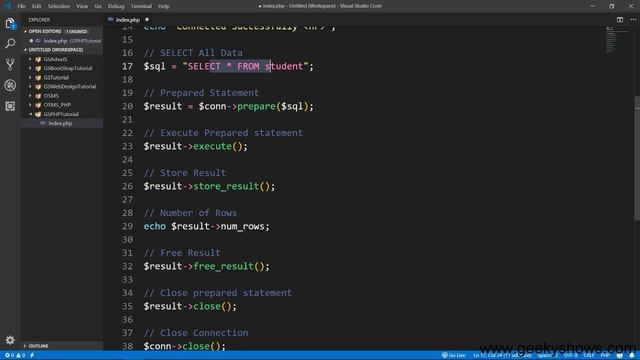640x360 pixels.
Task: Open the Selection menu
Action: (x=59, y=6)
